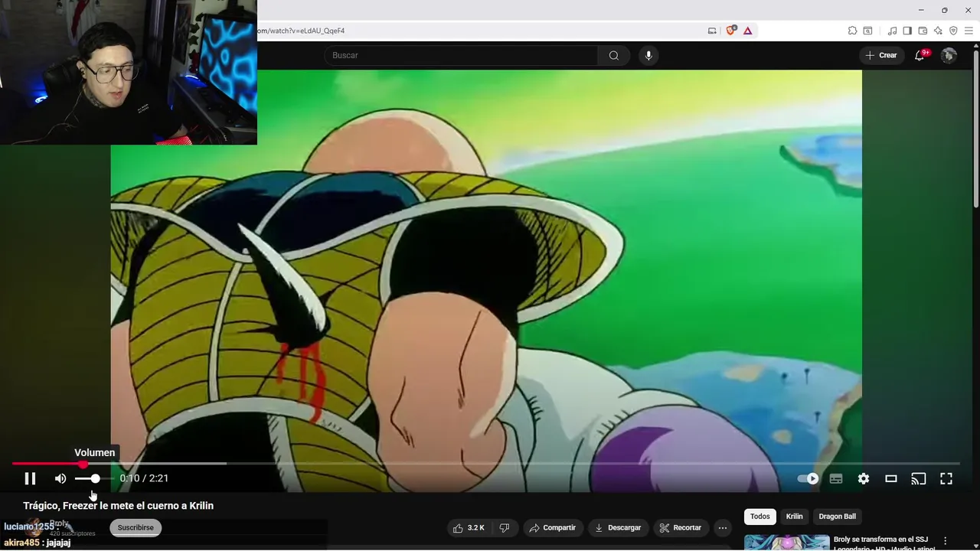Click the install-app icon in address bar
This screenshot has width=980, height=551.
pos(712,31)
